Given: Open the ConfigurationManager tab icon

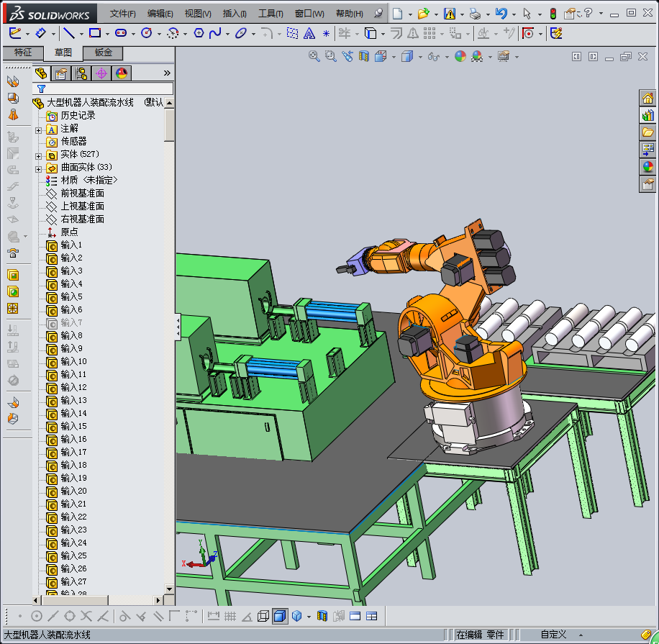Looking at the screenshot, I should pos(81,73).
